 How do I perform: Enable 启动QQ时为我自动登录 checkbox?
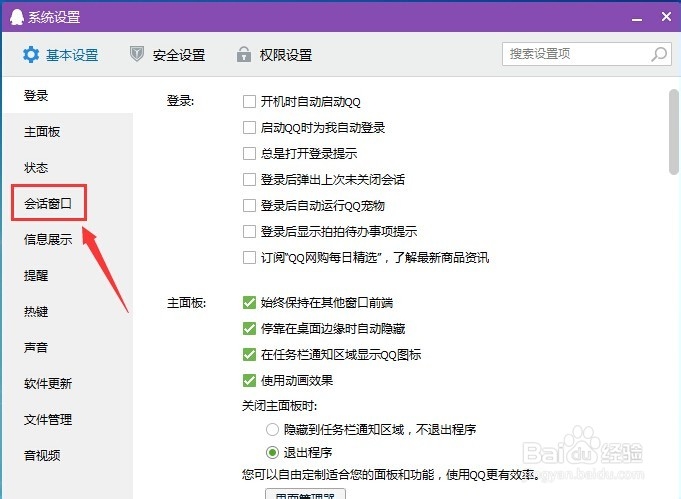pyautogui.click(x=249, y=128)
